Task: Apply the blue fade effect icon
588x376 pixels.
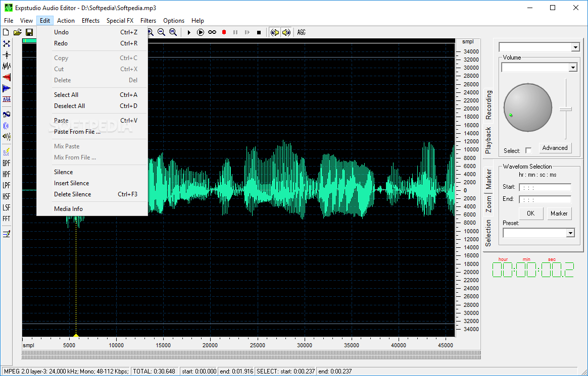Action: tap(7, 88)
